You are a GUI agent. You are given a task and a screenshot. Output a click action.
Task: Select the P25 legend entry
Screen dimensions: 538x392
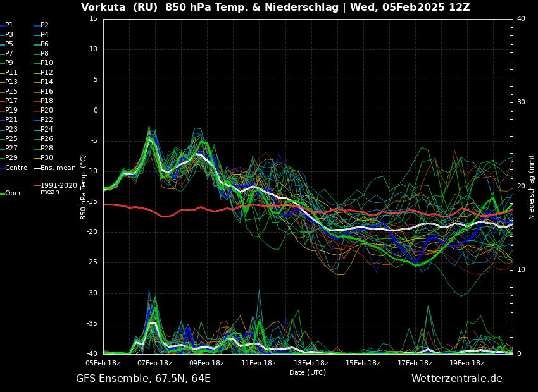11,139
